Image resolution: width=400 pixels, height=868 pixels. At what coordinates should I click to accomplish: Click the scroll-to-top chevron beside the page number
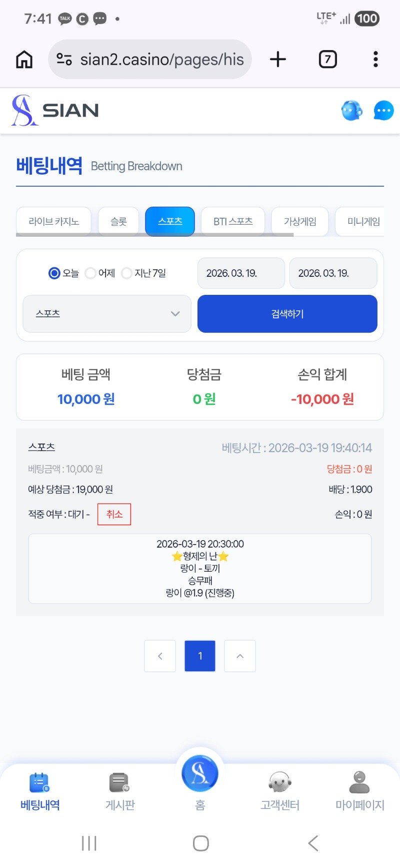coord(240,656)
